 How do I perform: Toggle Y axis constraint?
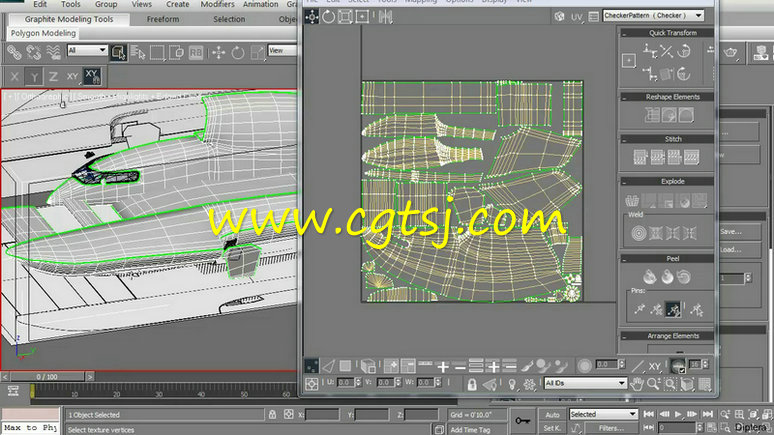click(34, 77)
